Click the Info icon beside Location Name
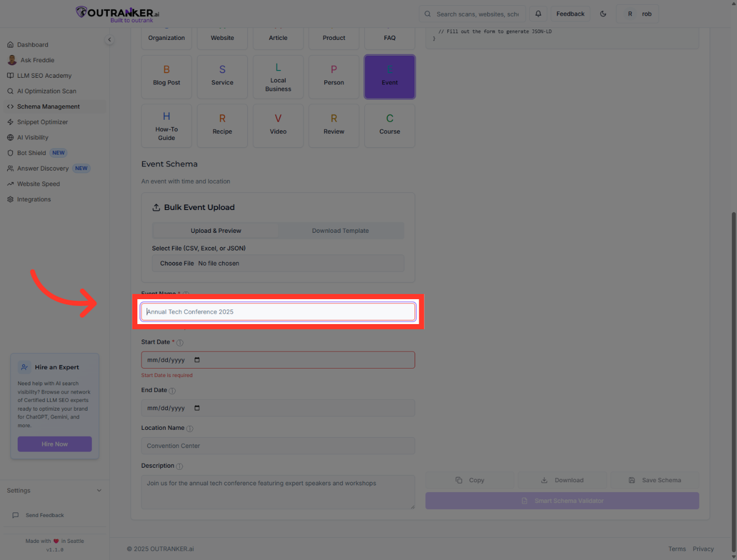Viewport: 737px width, 560px height. point(190,429)
